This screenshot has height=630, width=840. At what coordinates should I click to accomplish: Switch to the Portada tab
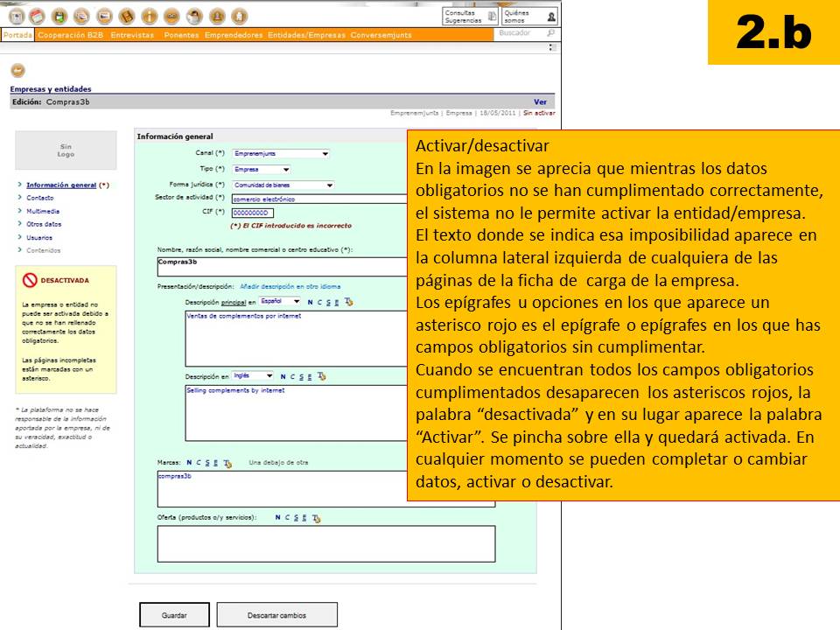16,33
